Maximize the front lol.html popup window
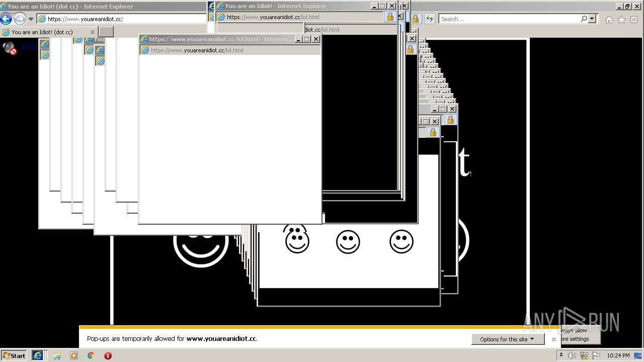Screen dimensions: 644x362 click(307, 39)
